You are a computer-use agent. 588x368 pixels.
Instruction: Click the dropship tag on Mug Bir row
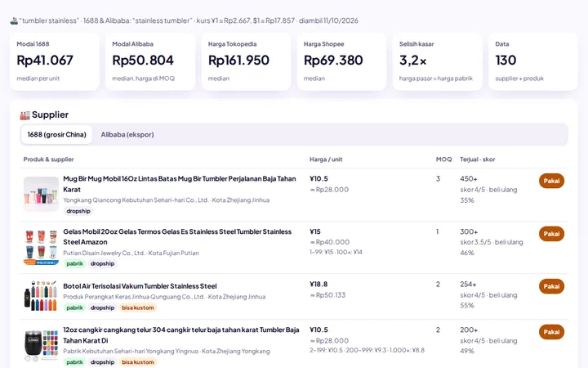78,211
